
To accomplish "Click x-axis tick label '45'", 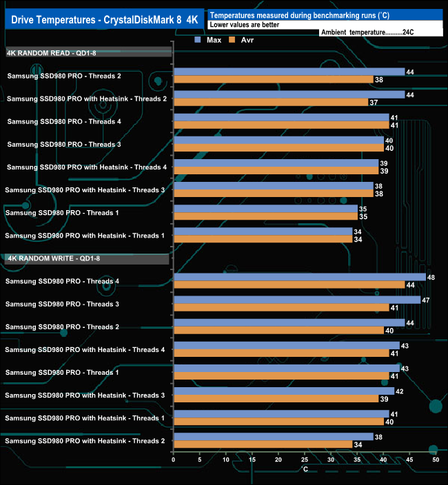I will point(409,460).
